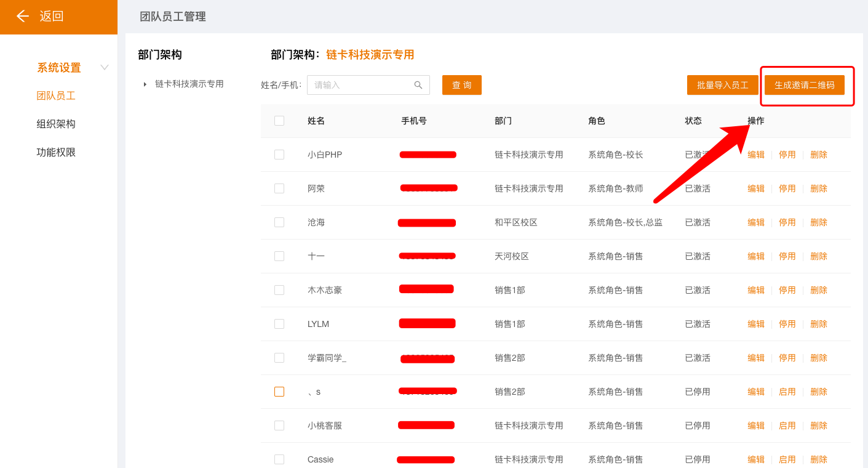Screen dimensions: 868x468
Task: Click 批量导入员工 button
Action: click(x=722, y=85)
